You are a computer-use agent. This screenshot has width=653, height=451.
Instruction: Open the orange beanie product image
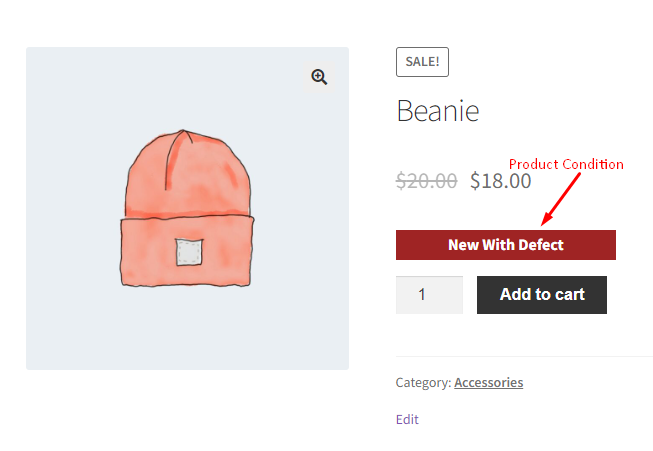coord(187,208)
